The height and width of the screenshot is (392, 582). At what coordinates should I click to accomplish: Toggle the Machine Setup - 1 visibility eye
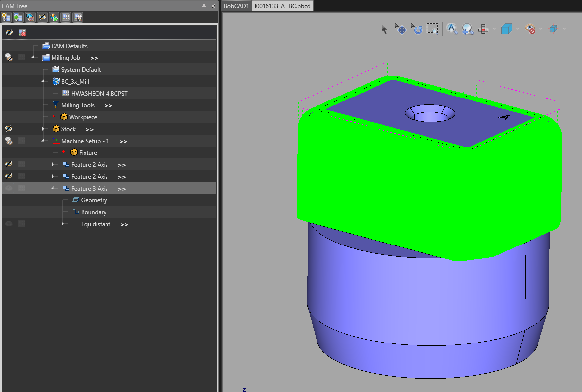8,140
